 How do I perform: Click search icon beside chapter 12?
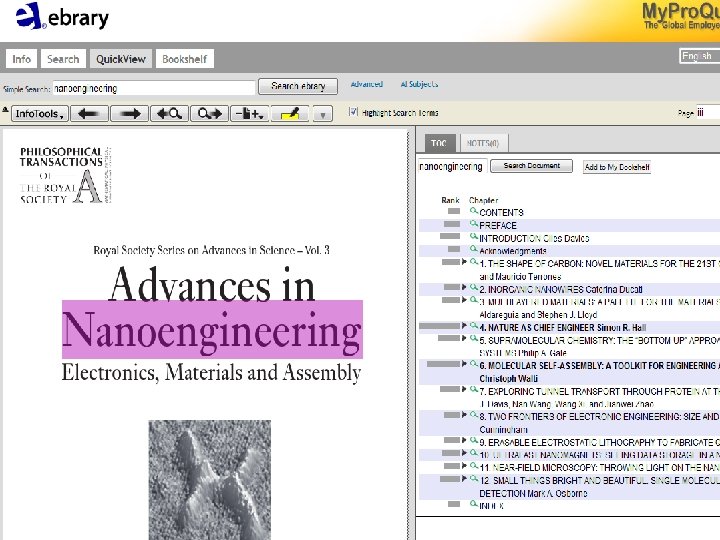[x=474, y=479]
